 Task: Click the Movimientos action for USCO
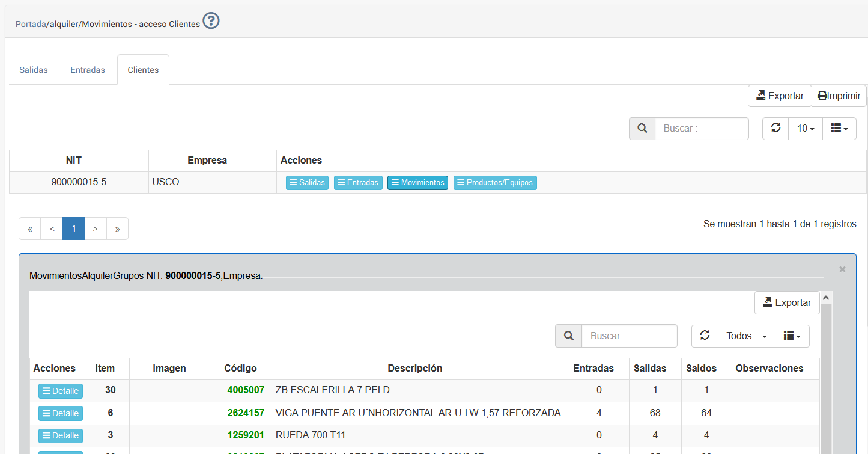pyautogui.click(x=417, y=183)
